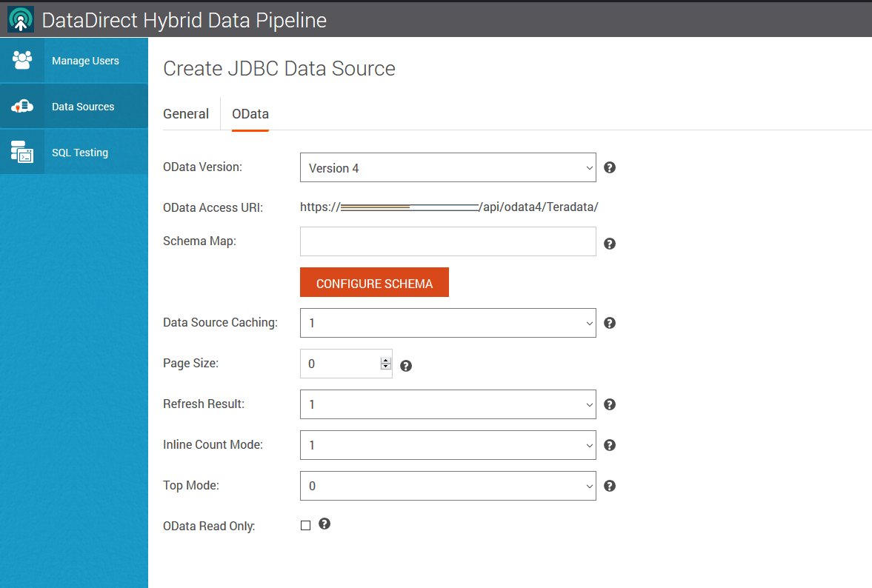The image size is (872, 588).
Task: Show help for Page Size
Action: click(406, 366)
